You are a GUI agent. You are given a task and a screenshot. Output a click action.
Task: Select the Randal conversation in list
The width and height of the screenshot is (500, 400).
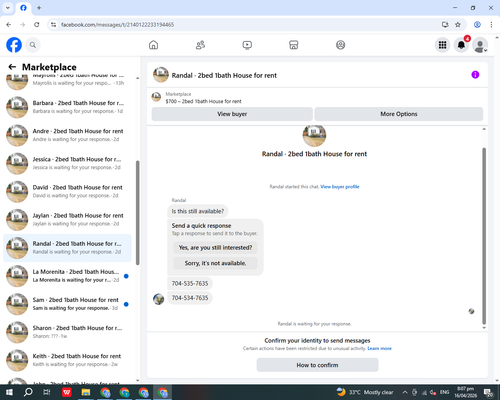click(67, 248)
